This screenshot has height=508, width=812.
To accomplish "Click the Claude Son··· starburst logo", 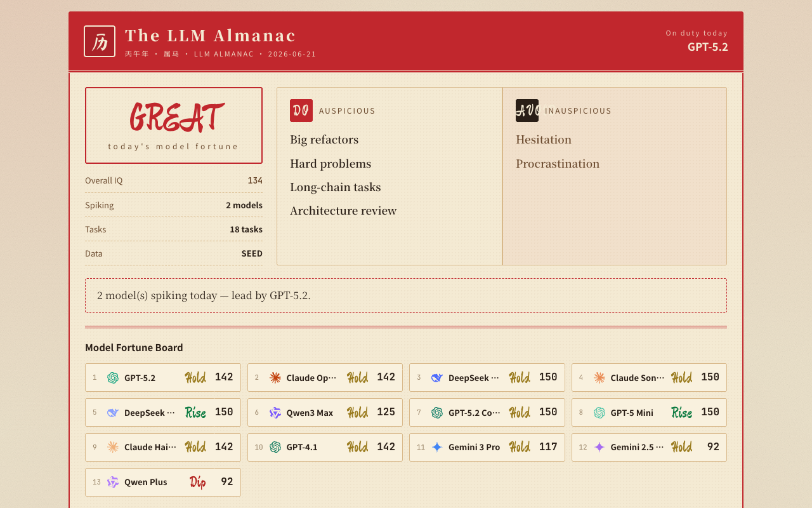I will pos(599,378).
